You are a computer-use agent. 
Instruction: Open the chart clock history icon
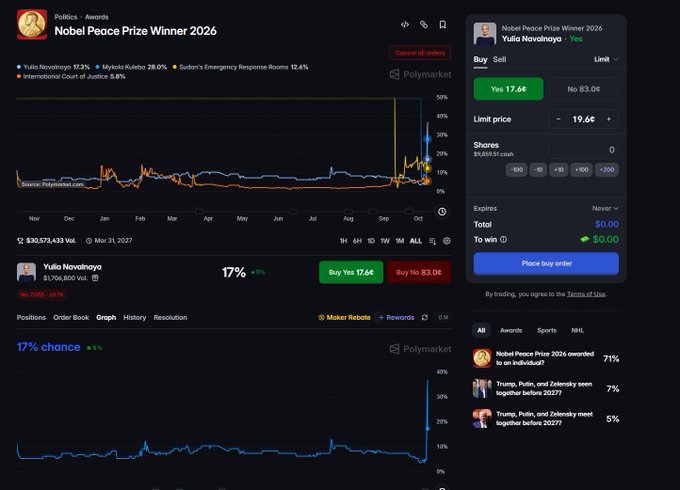(442, 212)
